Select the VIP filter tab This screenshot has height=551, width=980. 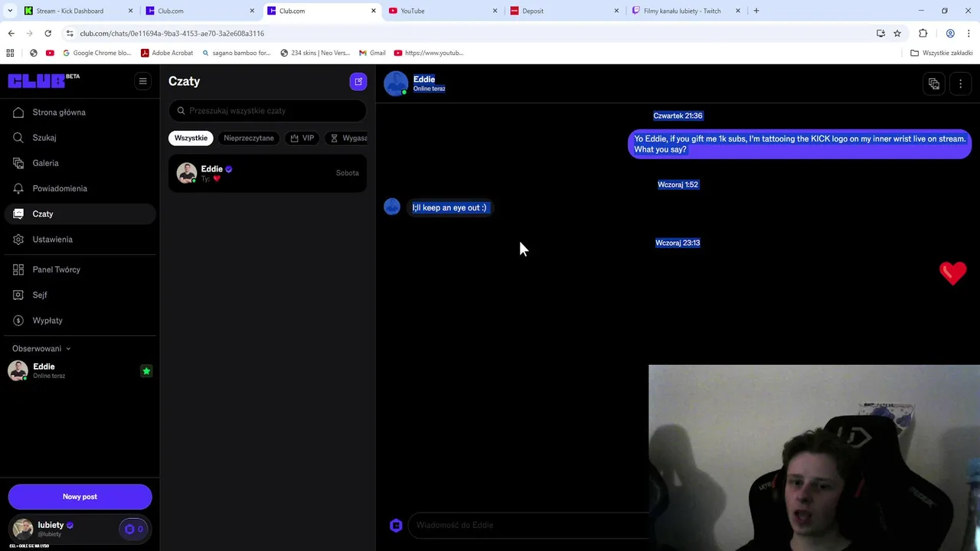pyautogui.click(x=302, y=139)
